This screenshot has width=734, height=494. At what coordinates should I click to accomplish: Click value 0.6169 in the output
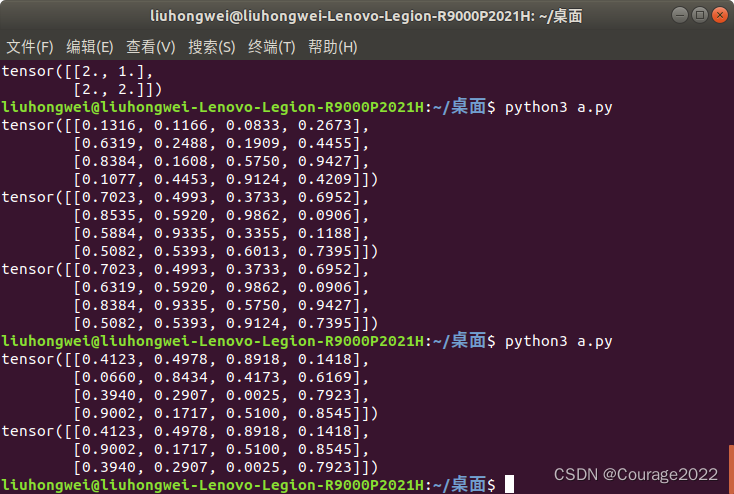coord(325,377)
